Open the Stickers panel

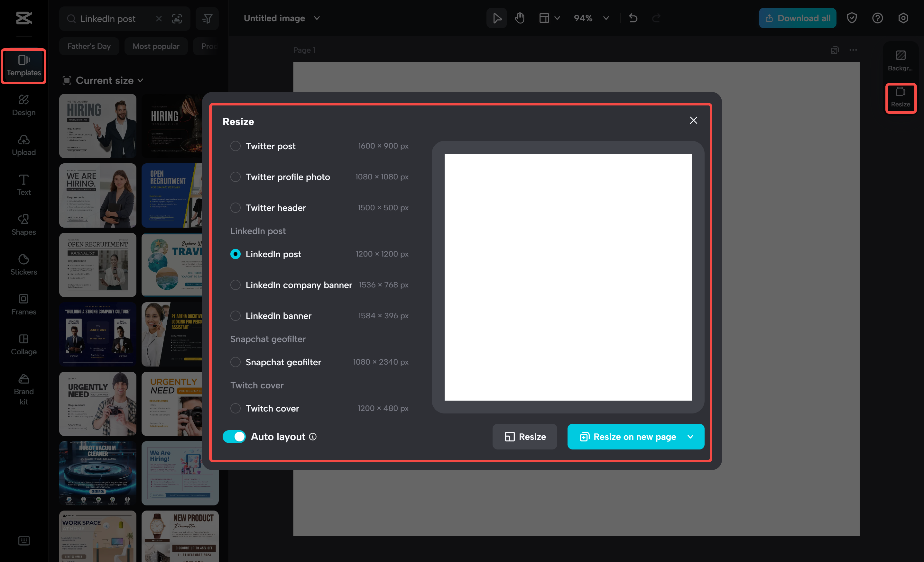(23, 265)
